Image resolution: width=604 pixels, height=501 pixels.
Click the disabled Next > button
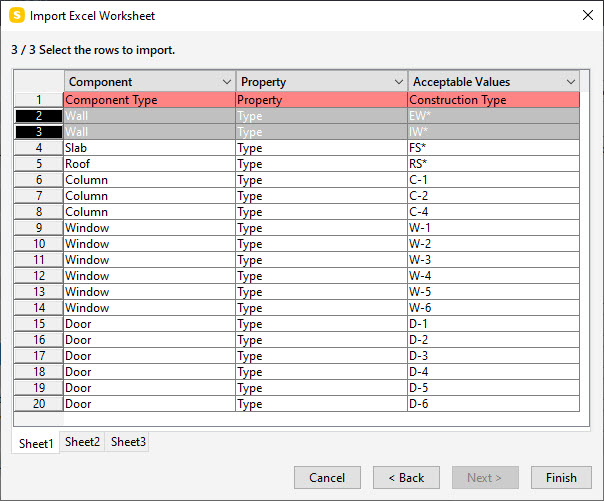click(485, 478)
